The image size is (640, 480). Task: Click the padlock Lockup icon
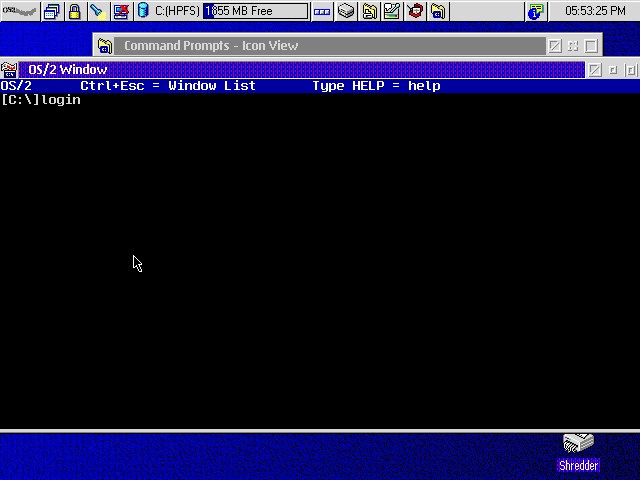(75, 11)
